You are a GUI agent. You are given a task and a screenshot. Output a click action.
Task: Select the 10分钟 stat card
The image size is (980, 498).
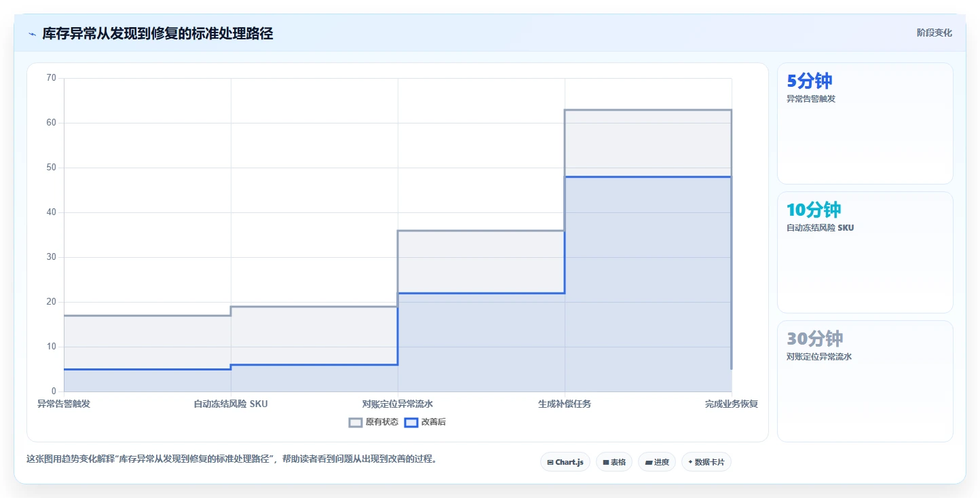[865, 252]
